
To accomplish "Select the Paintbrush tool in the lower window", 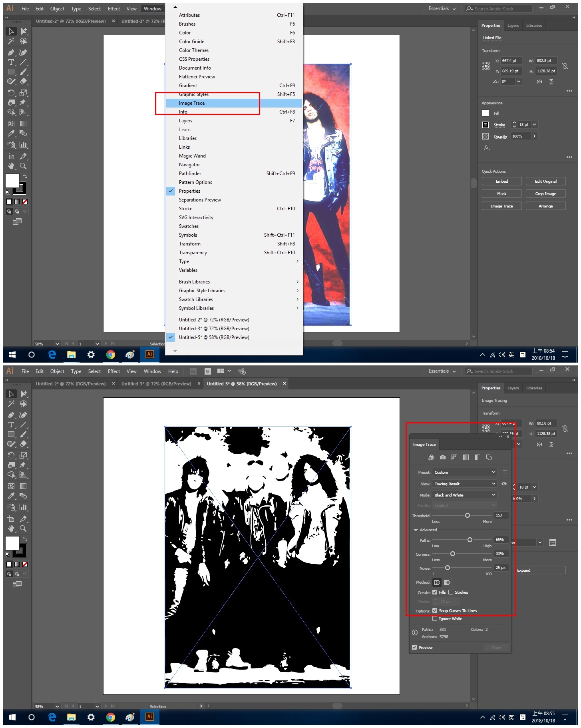I will coord(23,434).
